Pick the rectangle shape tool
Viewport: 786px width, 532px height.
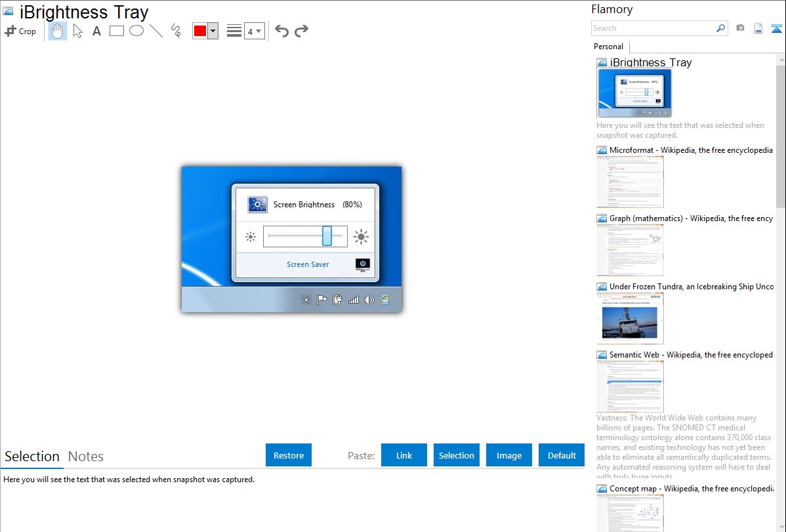click(x=117, y=31)
